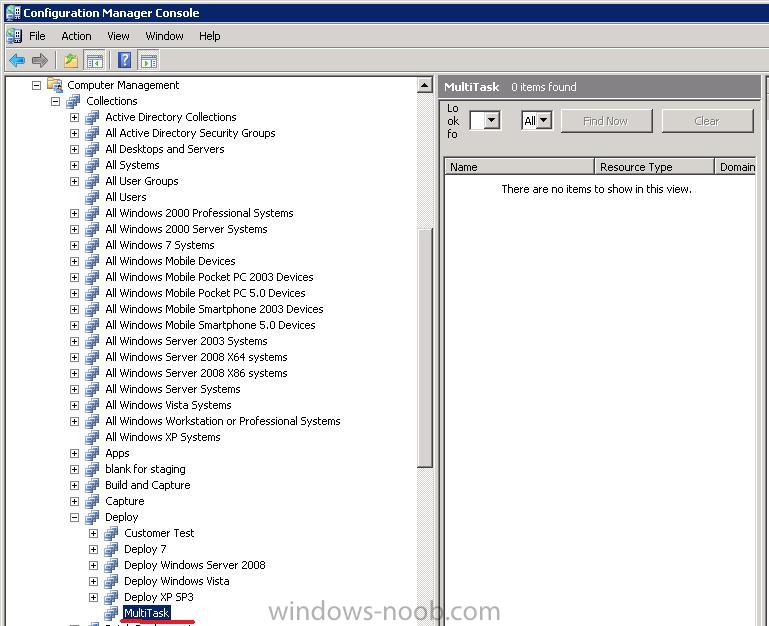Image resolution: width=769 pixels, height=626 pixels.
Task: Expand the Apps collection node
Action: (x=75, y=453)
